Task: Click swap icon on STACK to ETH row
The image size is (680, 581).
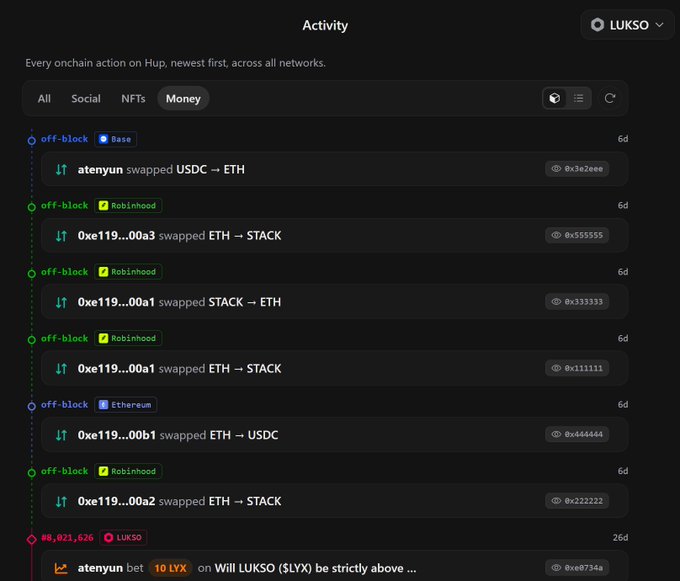Action: pos(61,302)
